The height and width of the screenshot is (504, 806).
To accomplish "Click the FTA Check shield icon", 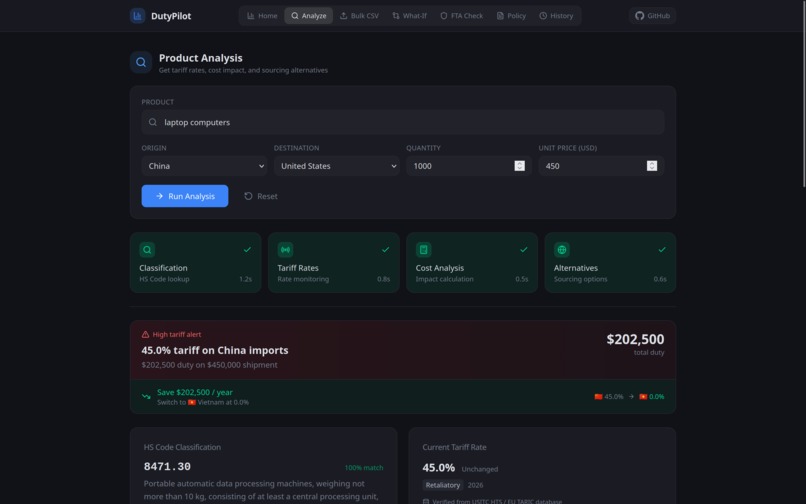I will (444, 16).
